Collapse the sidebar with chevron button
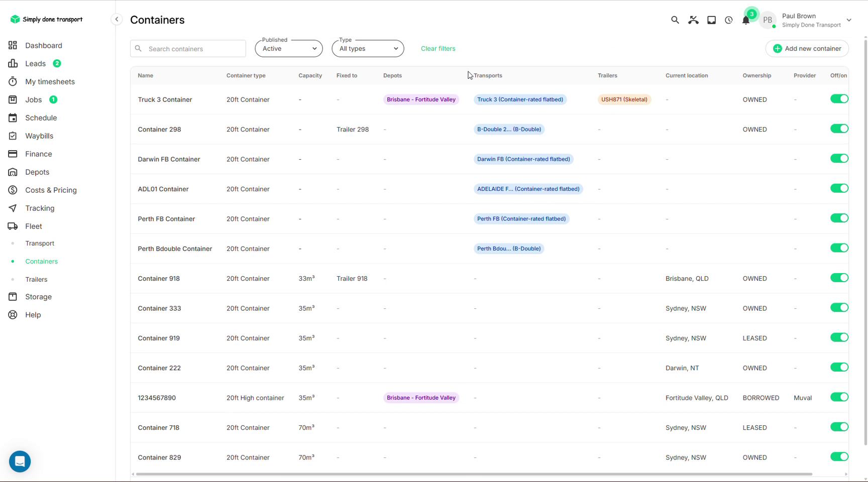 [117, 20]
